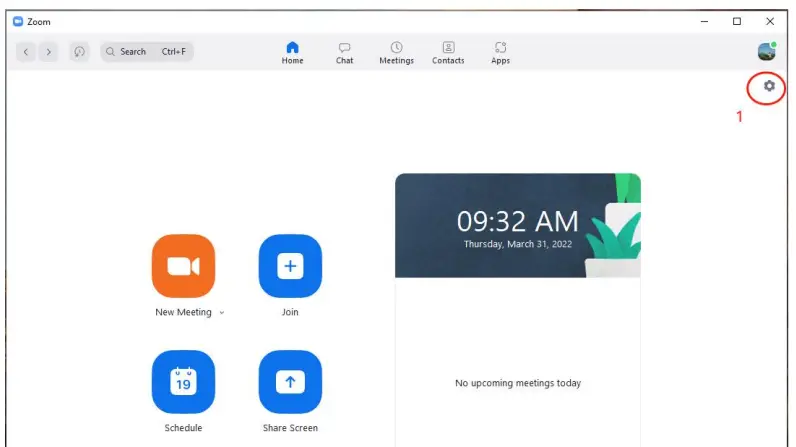Click the Share Screen arrow icon
This screenshot has height=447, width=796.
290,382
